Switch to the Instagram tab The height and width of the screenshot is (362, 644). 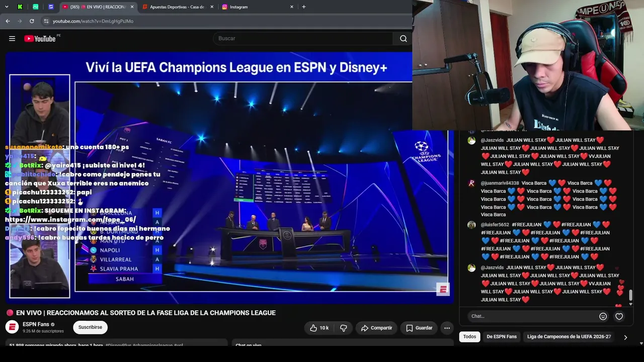tap(258, 7)
